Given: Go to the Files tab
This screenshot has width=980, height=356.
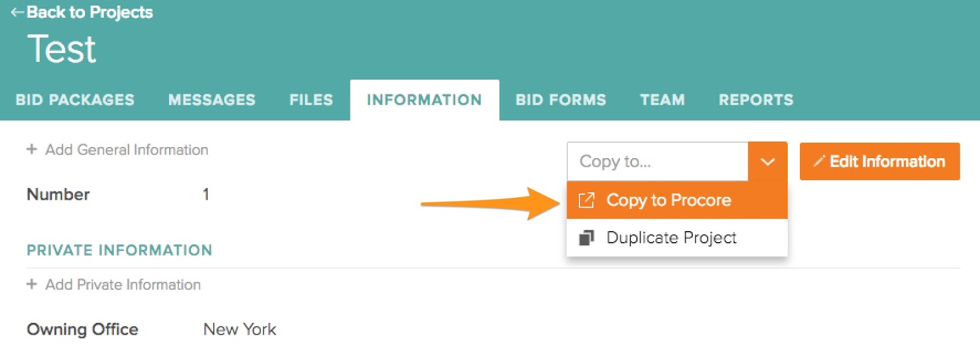Looking at the screenshot, I should point(311,100).
